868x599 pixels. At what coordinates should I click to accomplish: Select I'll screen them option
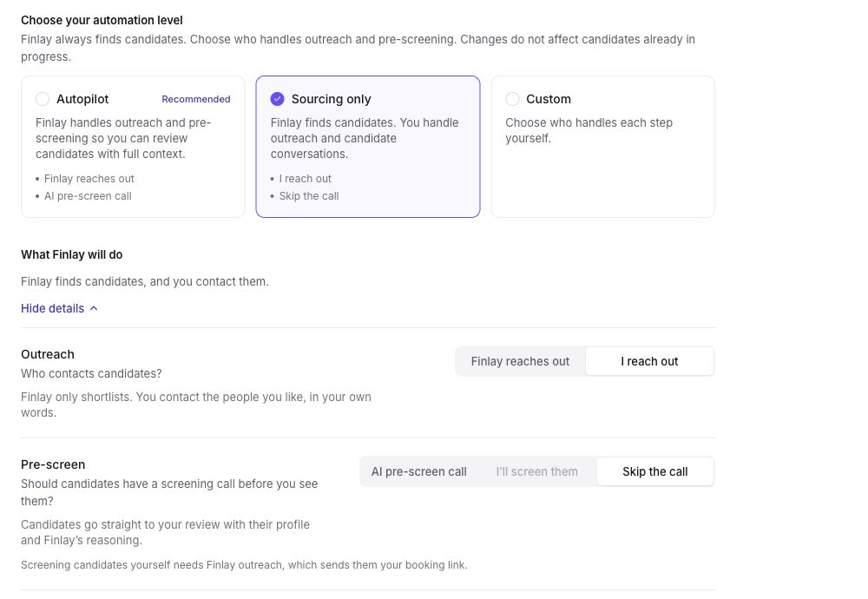click(537, 471)
